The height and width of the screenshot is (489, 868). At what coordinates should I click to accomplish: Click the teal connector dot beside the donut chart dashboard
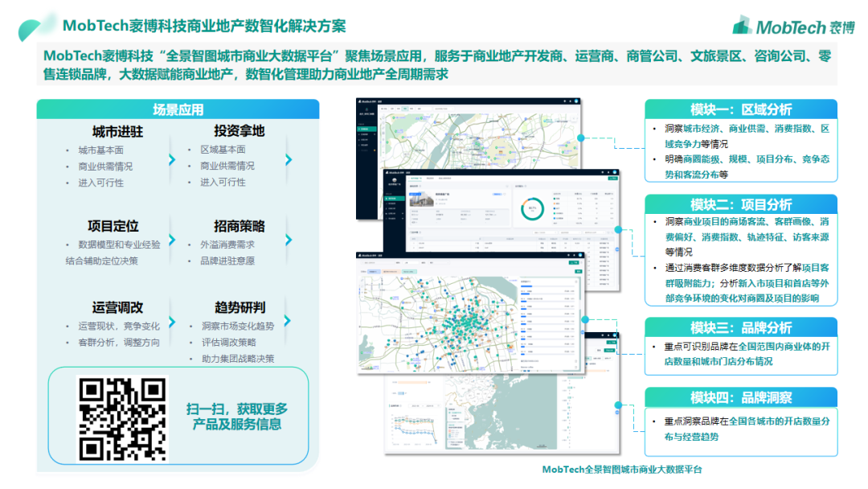(618, 229)
